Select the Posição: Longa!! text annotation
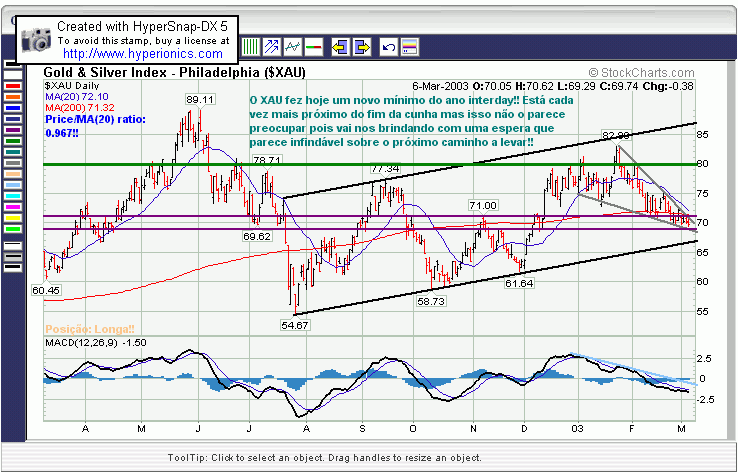The height and width of the screenshot is (472, 738). pos(90,329)
